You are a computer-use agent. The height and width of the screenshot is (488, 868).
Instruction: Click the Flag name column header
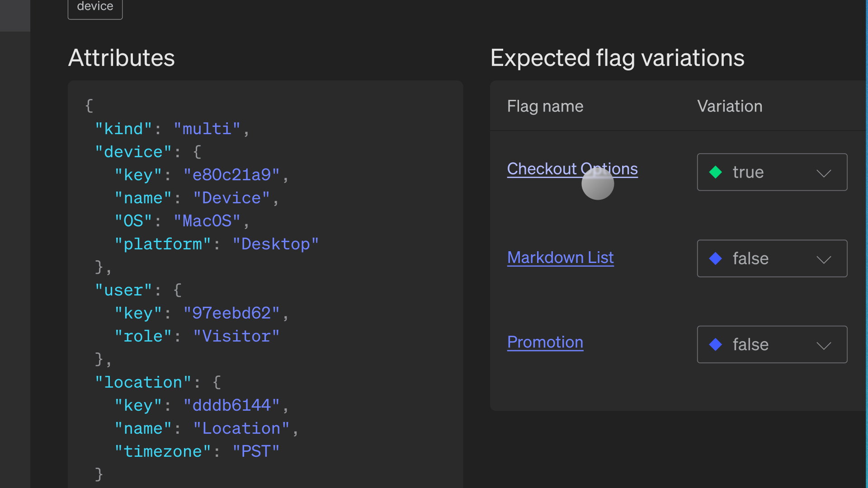pyautogui.click(x=545, y=107)
